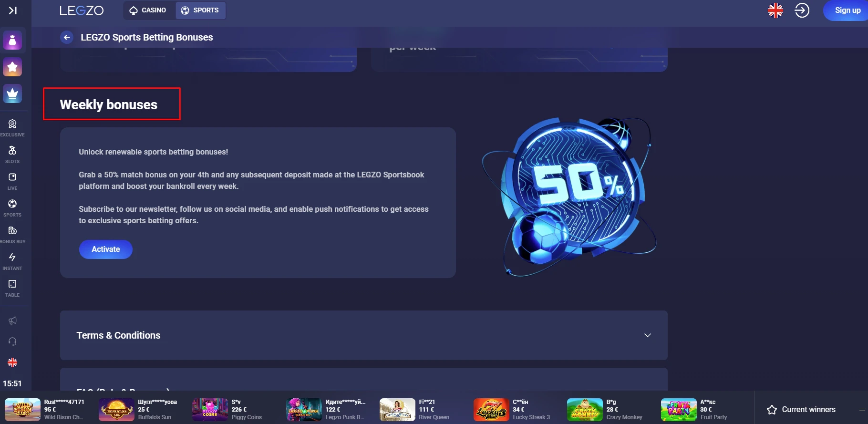868x424 pixels.
Task: Open Buffalo's Sun game thumbnail
Action: pyautogui.click(x=116, y=410)
